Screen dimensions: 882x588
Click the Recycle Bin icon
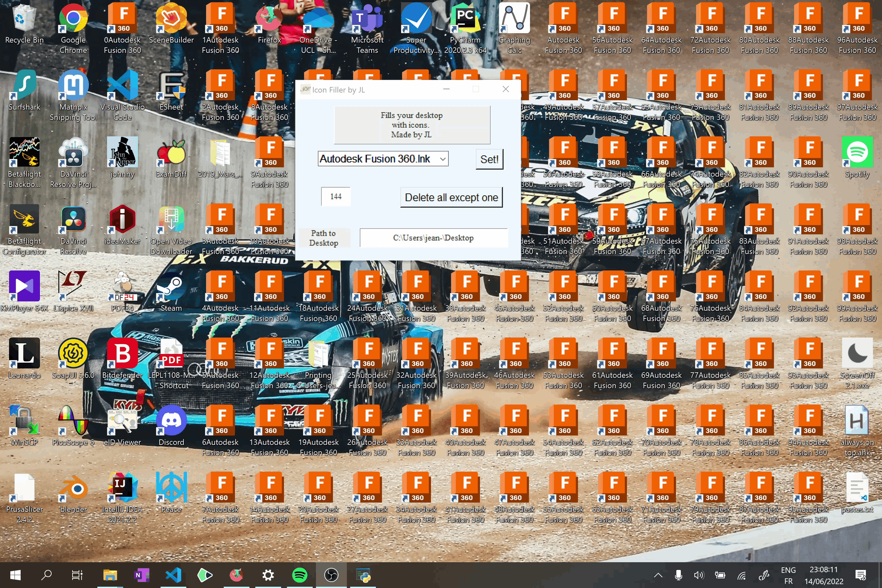tap(24, 19)
